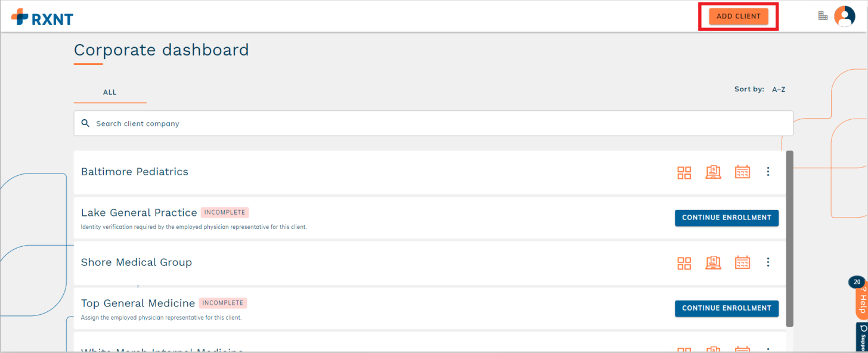
Task: Open Shore Medical Group calendar icon
Action: (x=742, y=263)
